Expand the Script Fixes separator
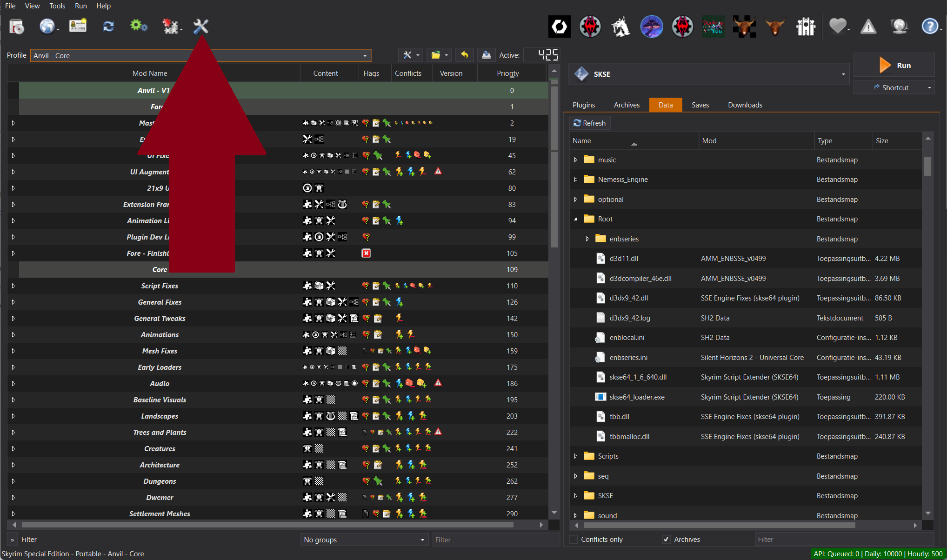Viewport: 947px width, 560px height. [x=13, y=286]
